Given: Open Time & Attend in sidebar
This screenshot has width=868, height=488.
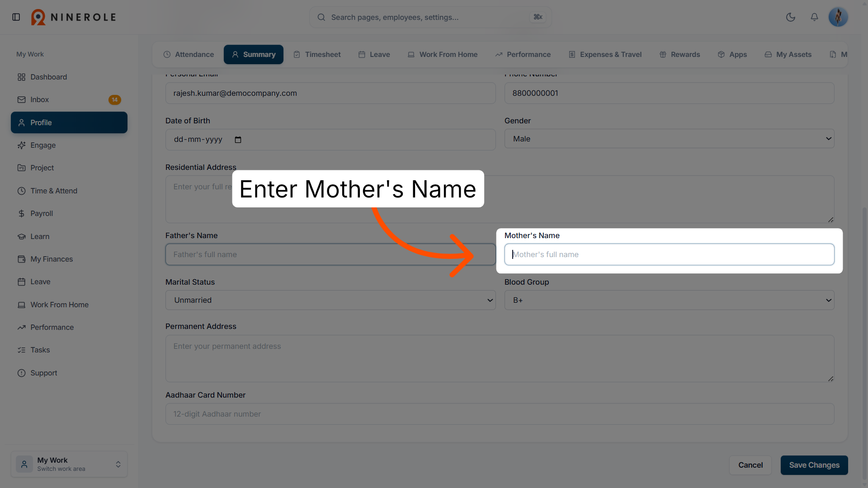Looking at the screenshot, I should pos(69,191).
